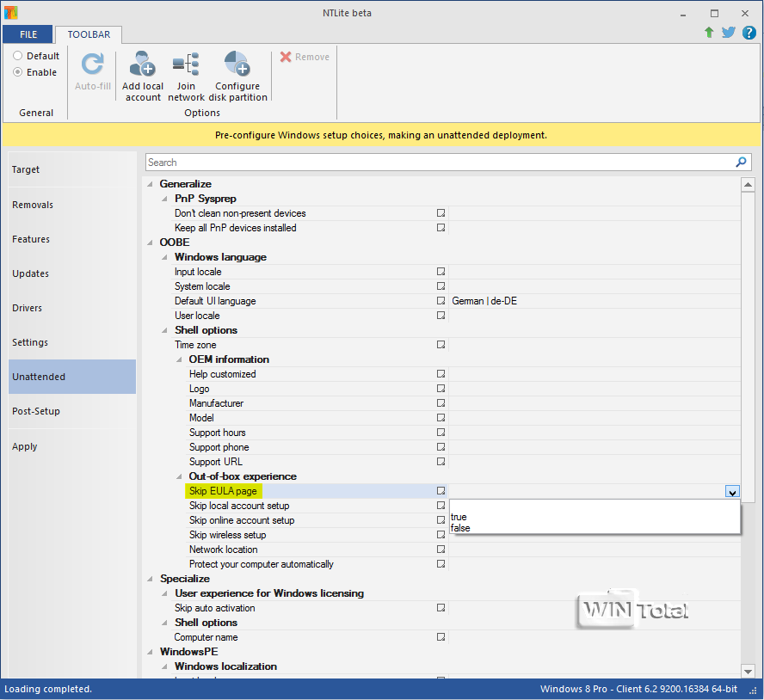764x700 pixels.
Task: Toggle the Skip auto activation checkbox
Action: point(441,608)
